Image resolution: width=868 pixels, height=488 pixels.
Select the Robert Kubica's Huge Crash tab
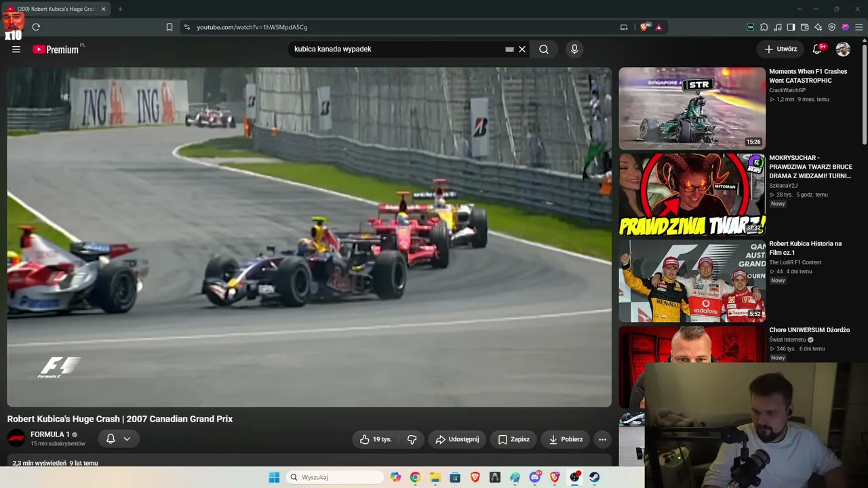tap(56, 9)
